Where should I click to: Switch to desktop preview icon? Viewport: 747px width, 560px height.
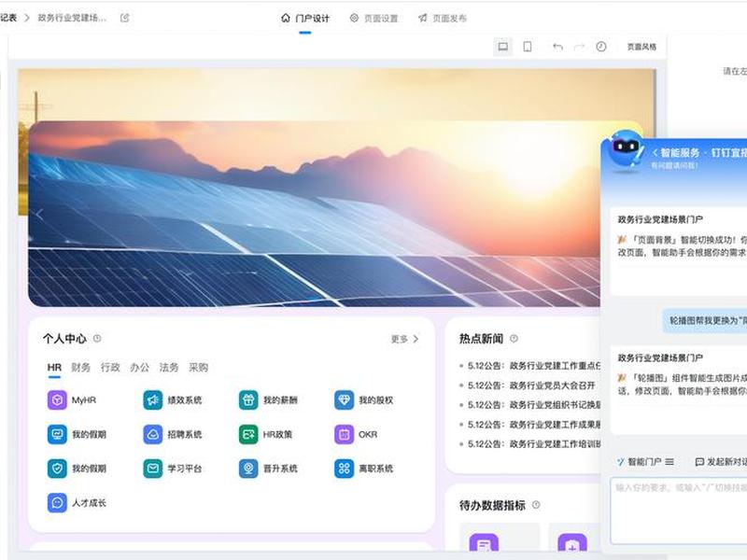tap(502, 47)
